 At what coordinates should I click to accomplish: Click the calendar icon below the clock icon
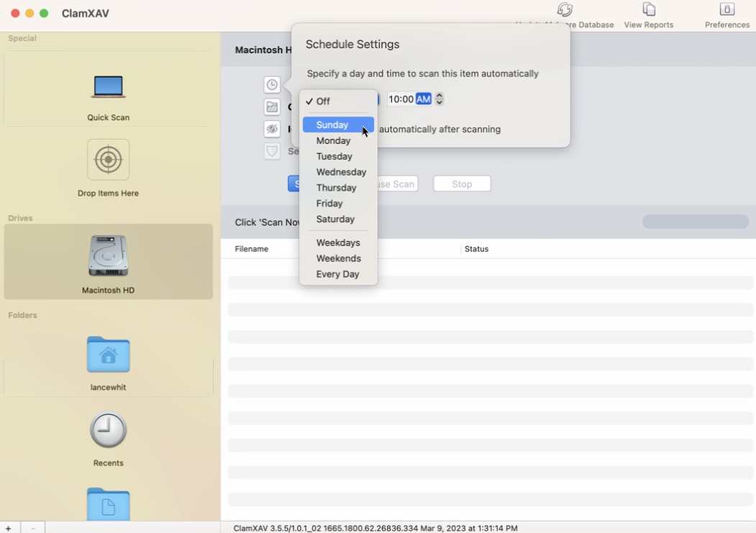tap(272, 106)
